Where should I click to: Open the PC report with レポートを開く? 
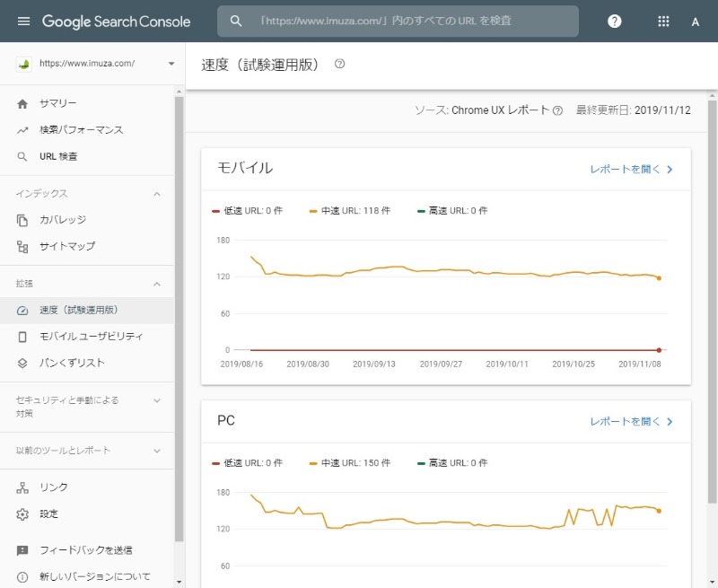point(631,422)
